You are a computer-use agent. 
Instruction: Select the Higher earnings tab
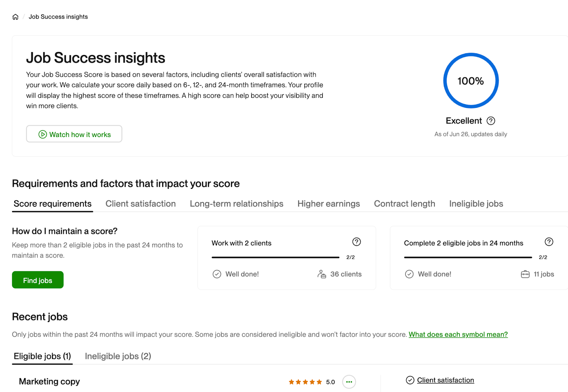coord(328,204)
